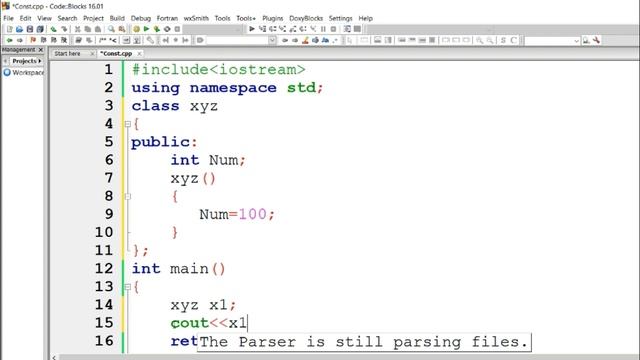This screenshot has width=640, height=360.
Task: Click the green Run icon
Action: coord(147,29)
